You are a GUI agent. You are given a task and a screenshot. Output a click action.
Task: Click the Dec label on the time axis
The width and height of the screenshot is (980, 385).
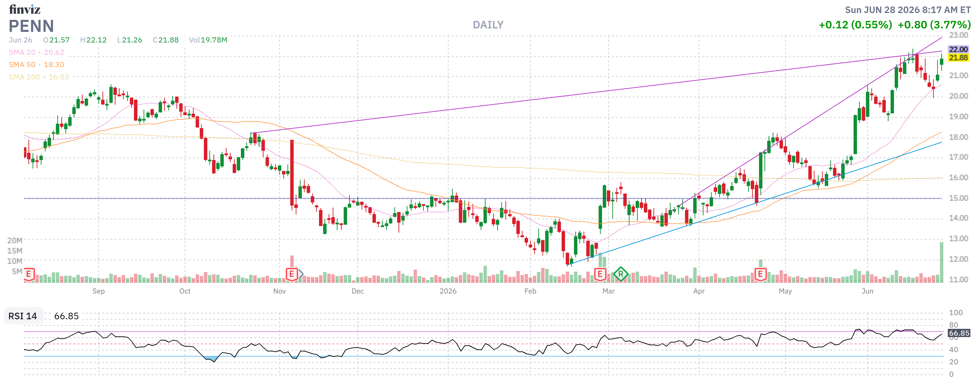pos(358,291)
